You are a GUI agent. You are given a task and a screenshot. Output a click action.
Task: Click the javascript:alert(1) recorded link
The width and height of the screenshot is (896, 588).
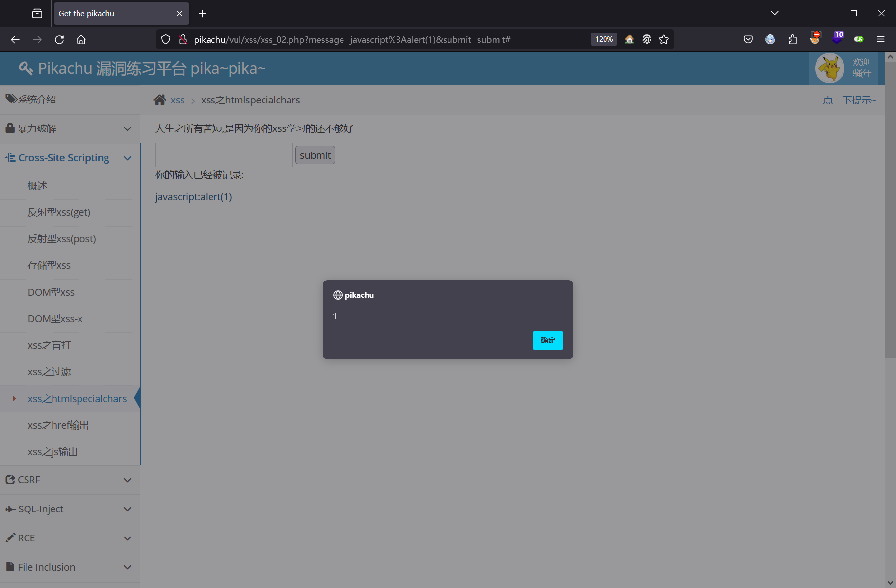193,197
